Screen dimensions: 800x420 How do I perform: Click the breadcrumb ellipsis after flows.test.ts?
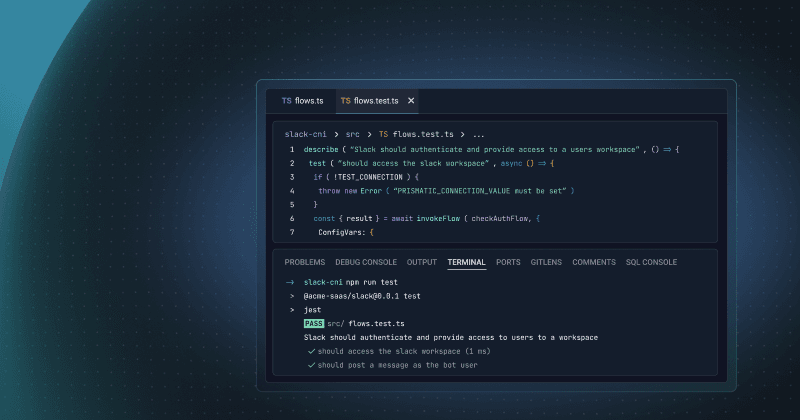point(479,135)
